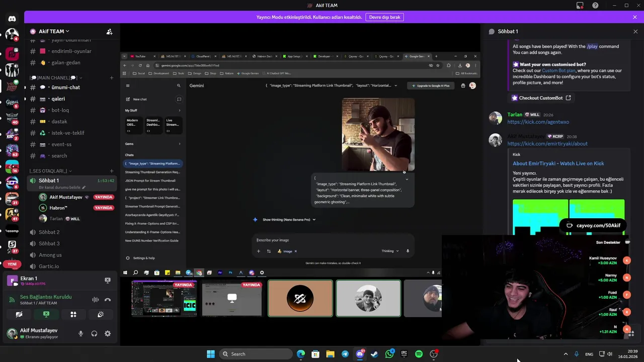Screen dimensions: 644x362
Task: Collapse the MAIN CHANEL category
Action: (x=56, y=78)
